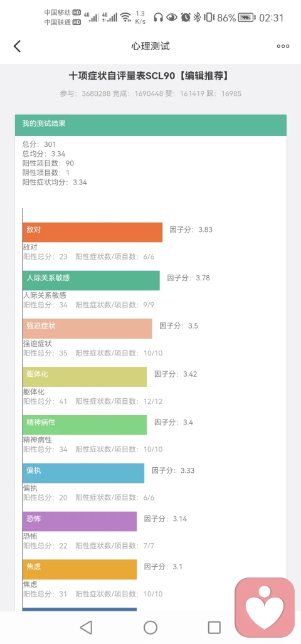Image resolution: width=301 pixels, height=644 pixels.
Task: Tap the alarm clock status icon
Action: click(186, 18)
